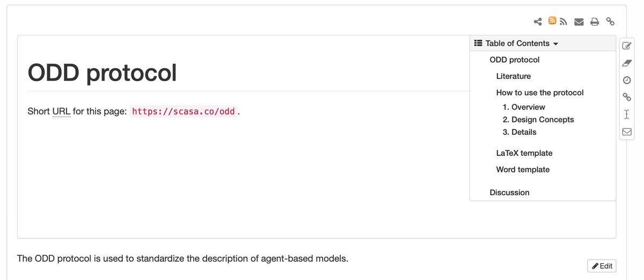Open the edit page pencil icon in sidebar
644x280 pixels.
click(627, 46)
